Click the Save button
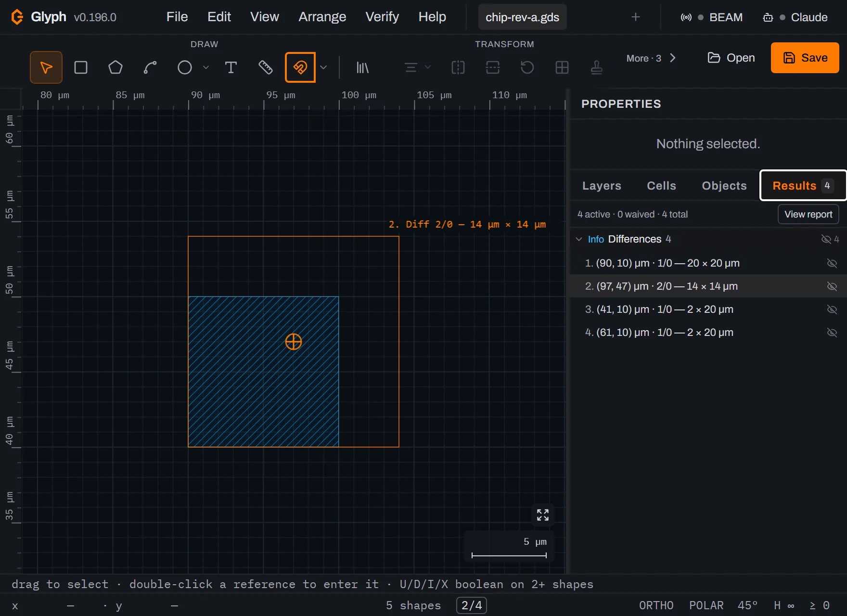The width and height of the screenshot is (847, 616). click(805, 58)
